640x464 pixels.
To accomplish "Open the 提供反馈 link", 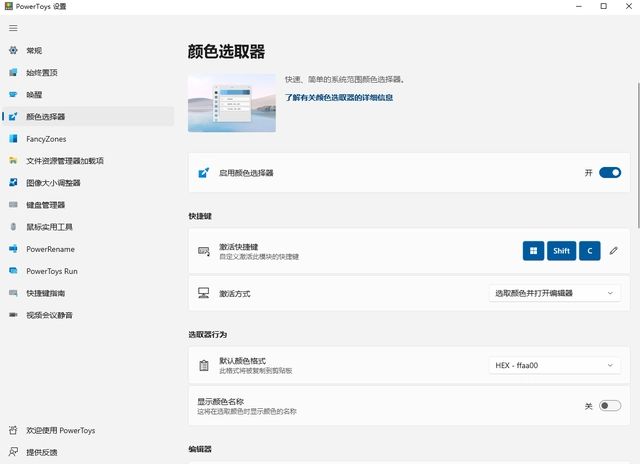I will point(88,452).
